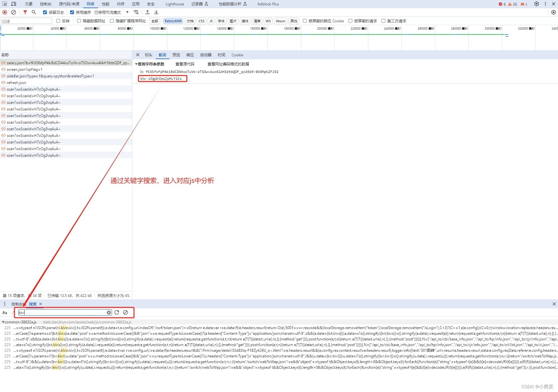Image resolution: width=558 pixels, height=392 pixels.
Task: Toggle preserve log checkbox
Action: click(45, 12)
